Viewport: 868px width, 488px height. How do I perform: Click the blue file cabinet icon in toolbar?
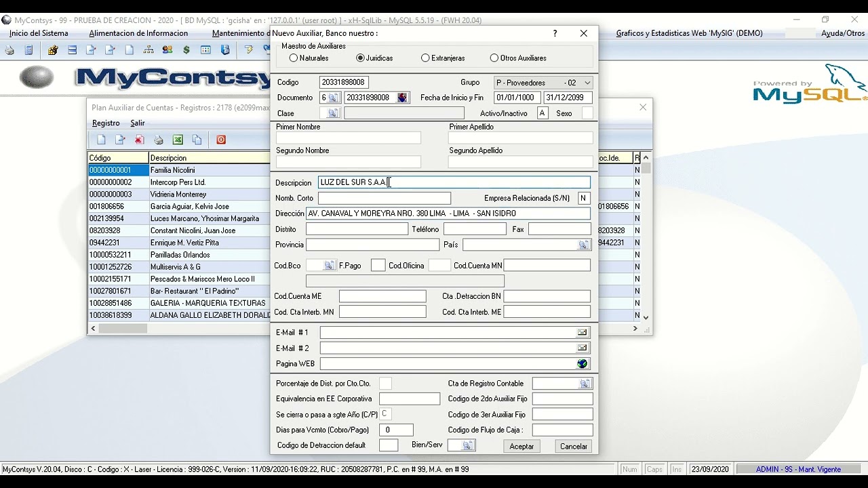[x=225, y=50]
